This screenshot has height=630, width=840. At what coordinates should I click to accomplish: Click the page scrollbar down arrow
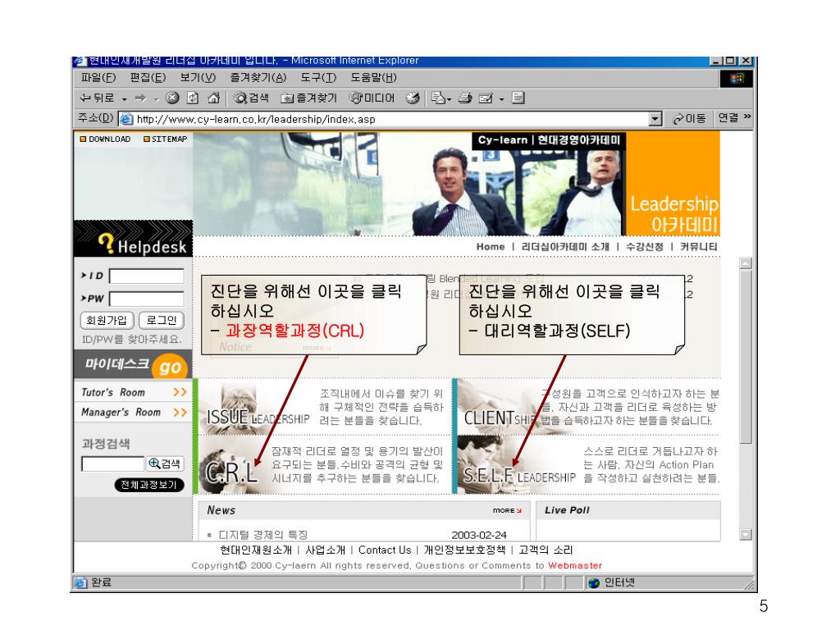point(746,534)
